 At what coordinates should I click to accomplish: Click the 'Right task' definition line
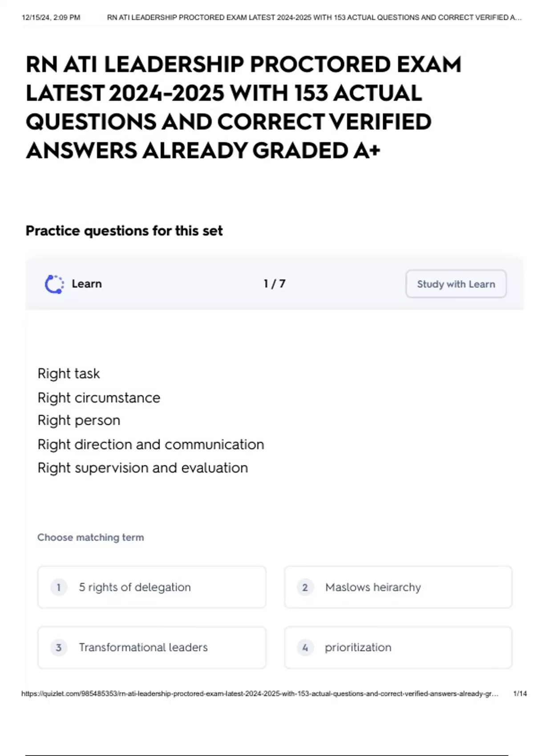click(x=69, y=374)
